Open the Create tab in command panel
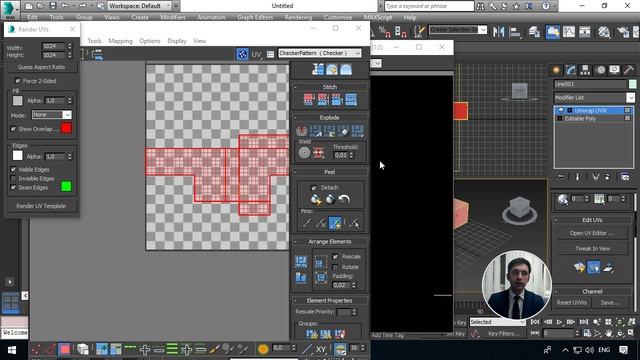Screen dimensions: 640x360 [x=556, y=70]
